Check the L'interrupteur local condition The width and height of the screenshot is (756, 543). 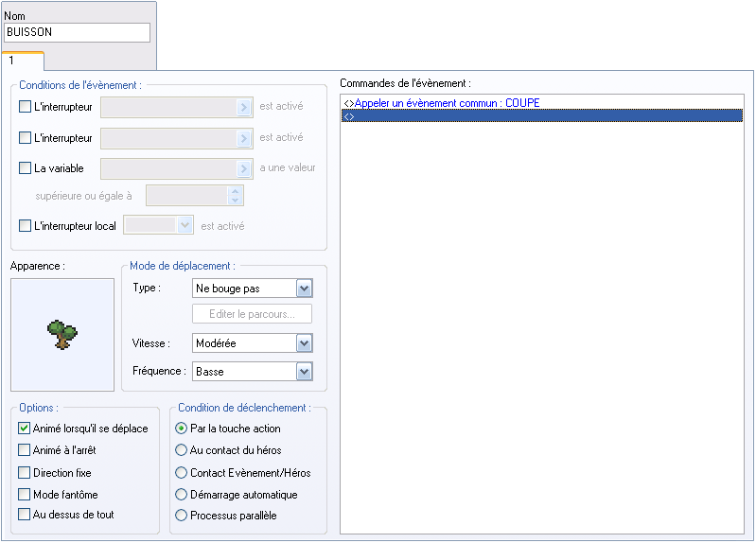(x=25, y=225)
